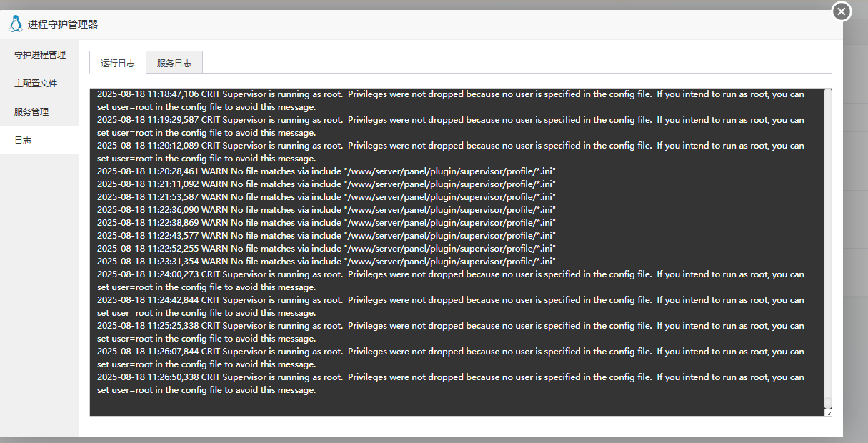Open 主配置文件 sidebar section

[x=39, y=84]
